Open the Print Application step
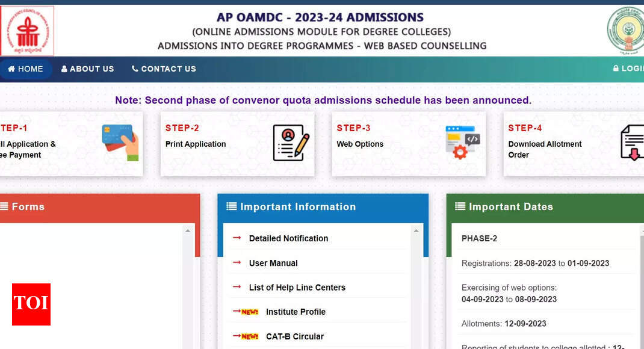This screenshot has width=644, height=349. [237, 144]
